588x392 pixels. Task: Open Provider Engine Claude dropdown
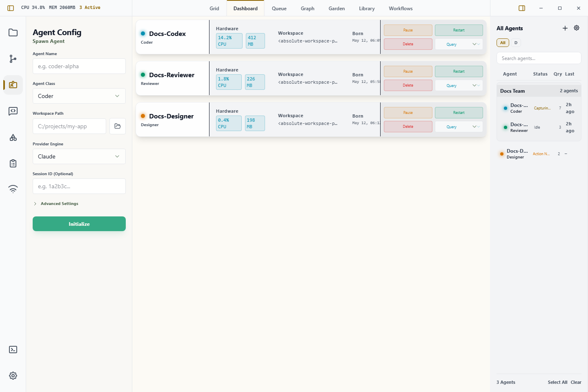[79, 156]
